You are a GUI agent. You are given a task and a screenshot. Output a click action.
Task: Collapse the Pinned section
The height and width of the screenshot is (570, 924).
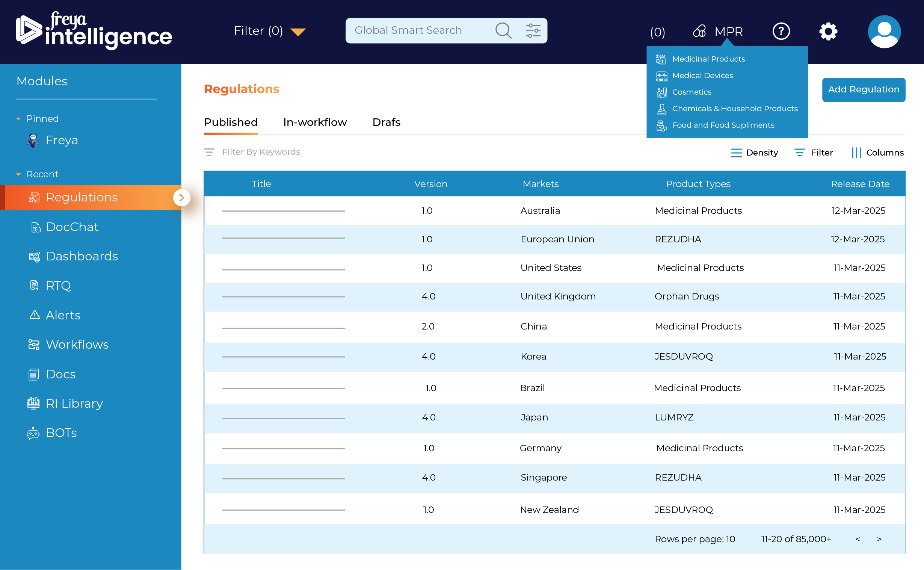[x=18, y=118]
